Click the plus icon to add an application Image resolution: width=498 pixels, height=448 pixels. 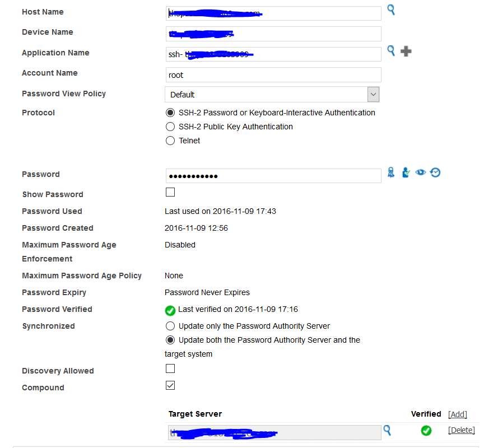[x=406, y=51]
